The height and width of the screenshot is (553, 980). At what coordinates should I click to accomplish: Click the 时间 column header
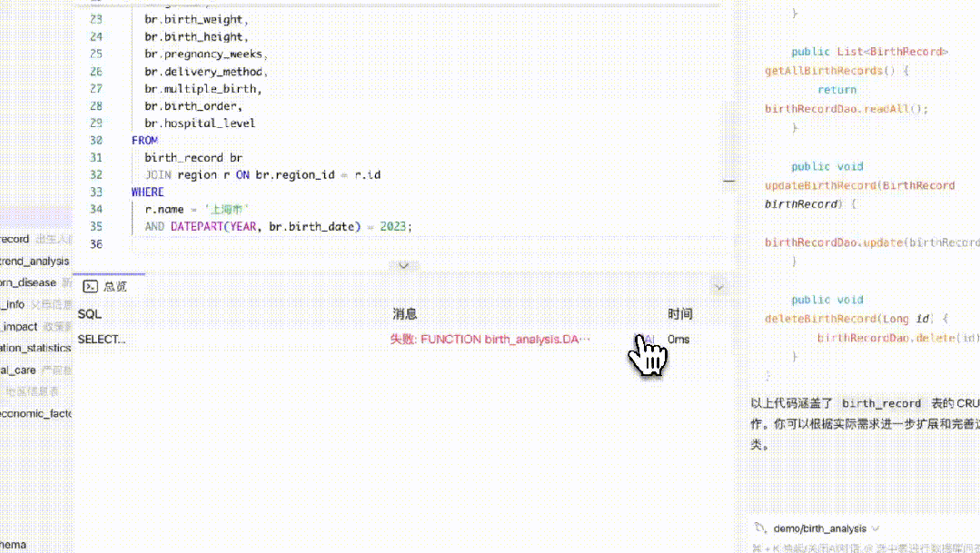tap(680, 313)
